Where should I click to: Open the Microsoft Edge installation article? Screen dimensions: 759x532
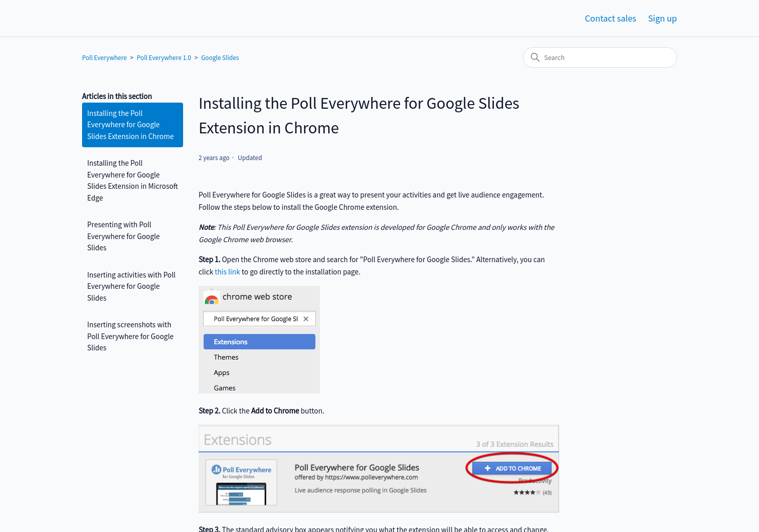tap(132, 181)
